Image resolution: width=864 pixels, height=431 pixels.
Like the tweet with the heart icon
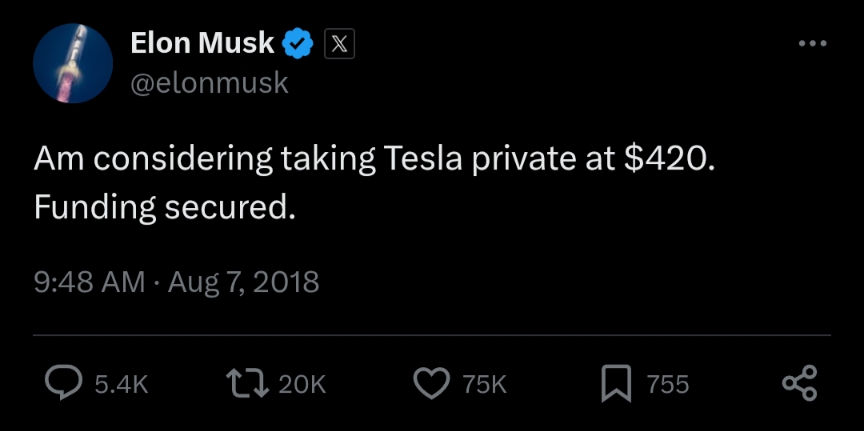tap(430, 384)
